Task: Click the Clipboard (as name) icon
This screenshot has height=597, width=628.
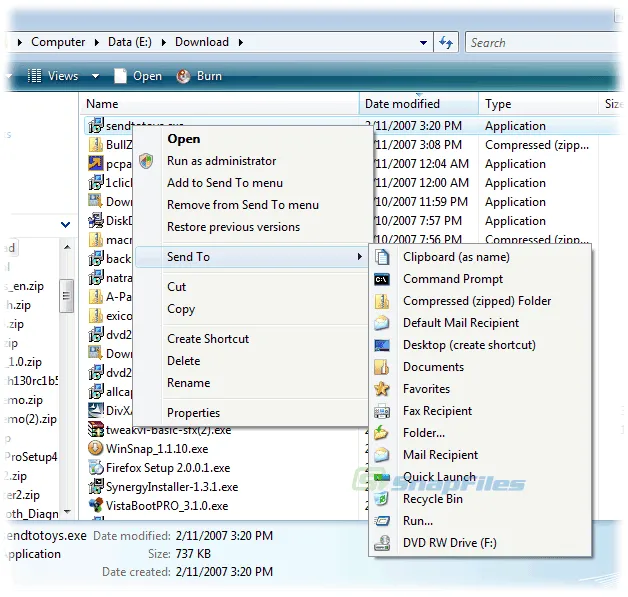Action: pyautogui.click(x=382, y=257)
